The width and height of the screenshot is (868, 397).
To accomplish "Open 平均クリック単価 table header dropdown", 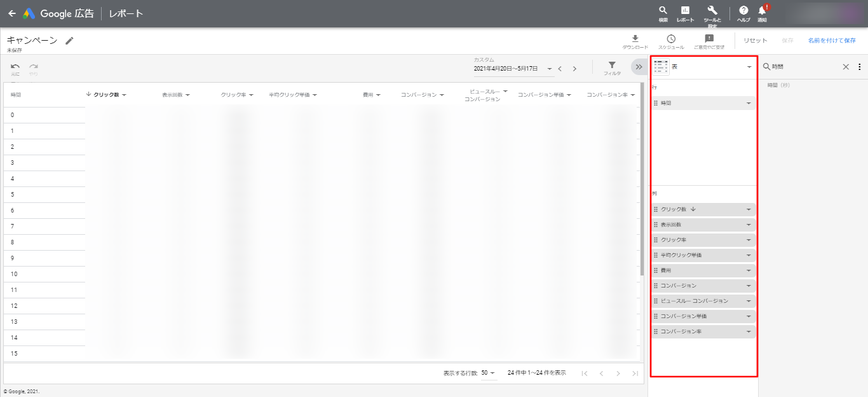I will [x=315, y=95].
